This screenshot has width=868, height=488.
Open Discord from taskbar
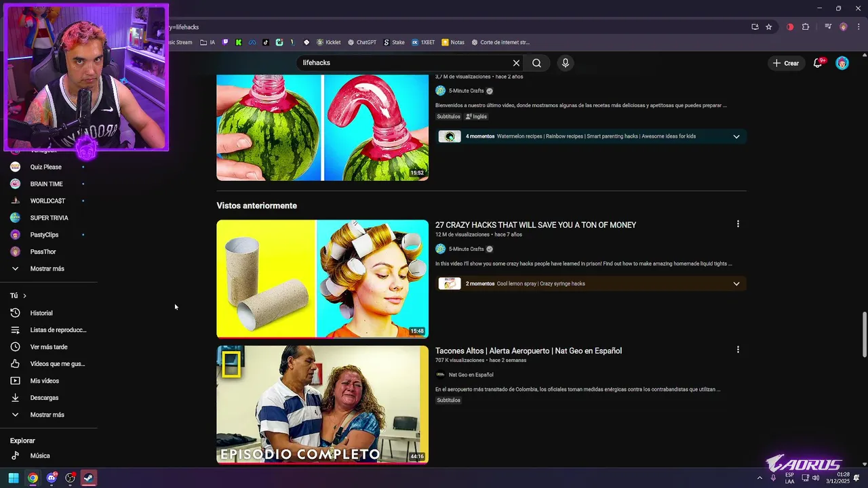pyautogui.click(x=52, y=478)
